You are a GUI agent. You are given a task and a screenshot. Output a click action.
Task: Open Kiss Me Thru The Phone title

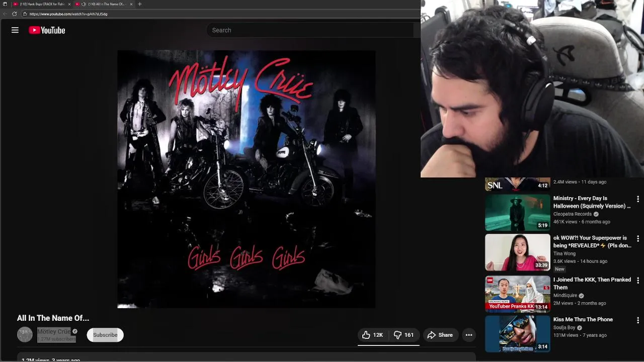click(583, 319)
